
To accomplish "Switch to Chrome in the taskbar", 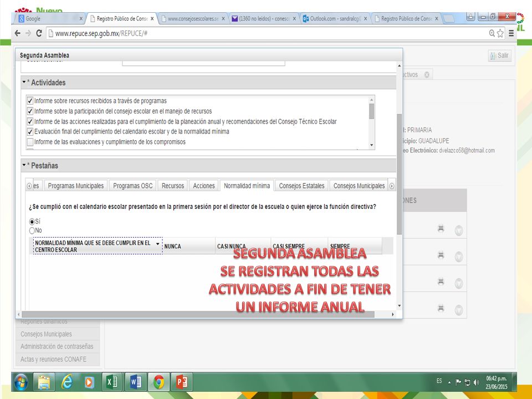I will click(x=158, y=382).
